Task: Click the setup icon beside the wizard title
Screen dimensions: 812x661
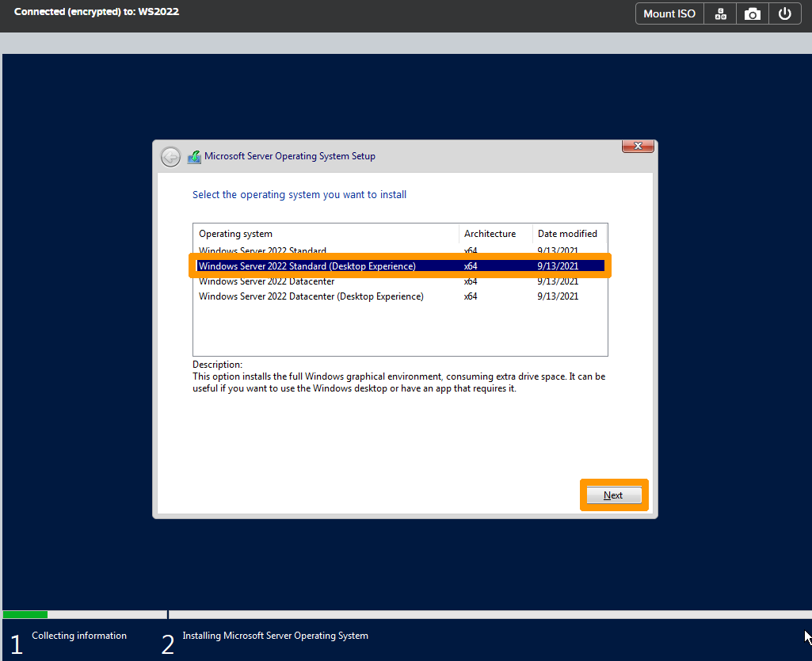Action: 194,156
